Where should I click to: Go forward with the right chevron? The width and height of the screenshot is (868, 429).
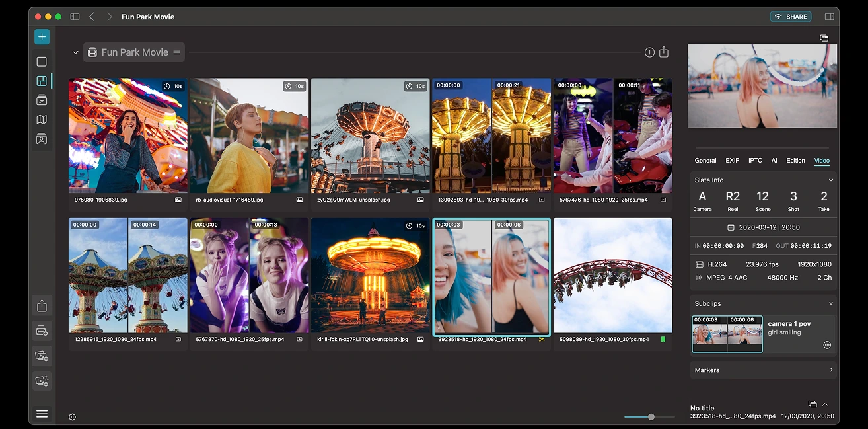coord(109,17)
